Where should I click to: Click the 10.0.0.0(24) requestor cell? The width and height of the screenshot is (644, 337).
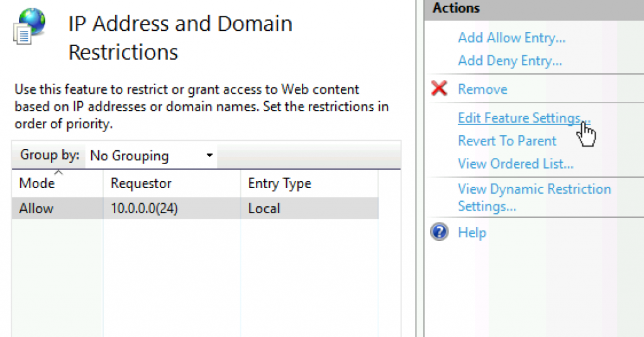tap(144, 208)
